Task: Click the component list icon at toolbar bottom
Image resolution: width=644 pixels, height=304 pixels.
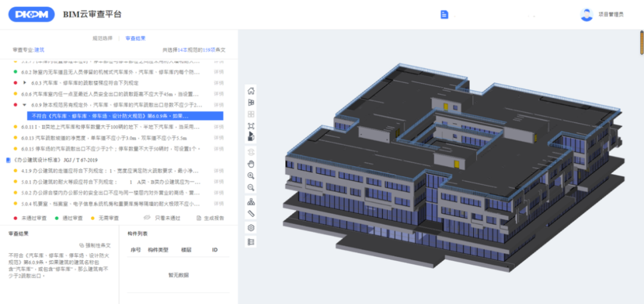Action: (251, 242)
